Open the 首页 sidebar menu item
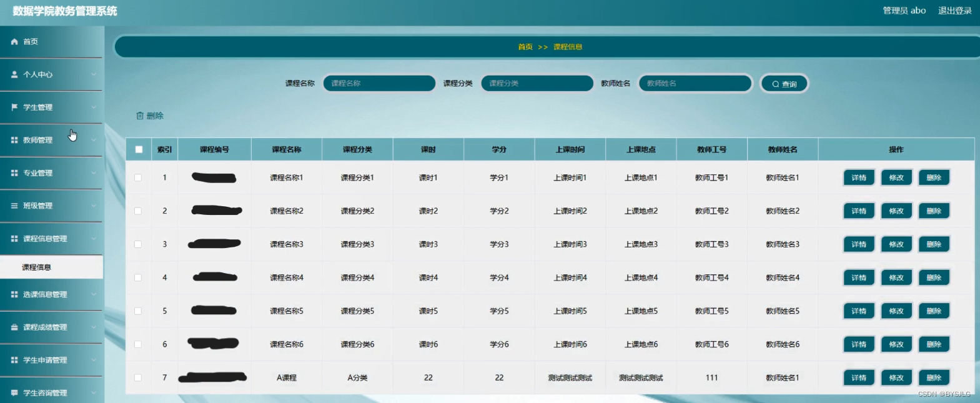This screenshot has width=980, height=403. point(51,42)
